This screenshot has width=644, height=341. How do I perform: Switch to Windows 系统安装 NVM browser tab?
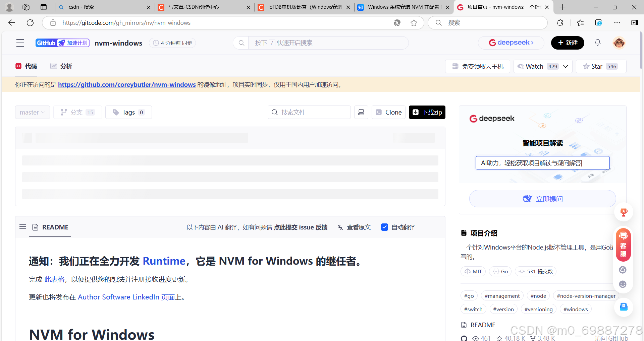click(404, 7)
